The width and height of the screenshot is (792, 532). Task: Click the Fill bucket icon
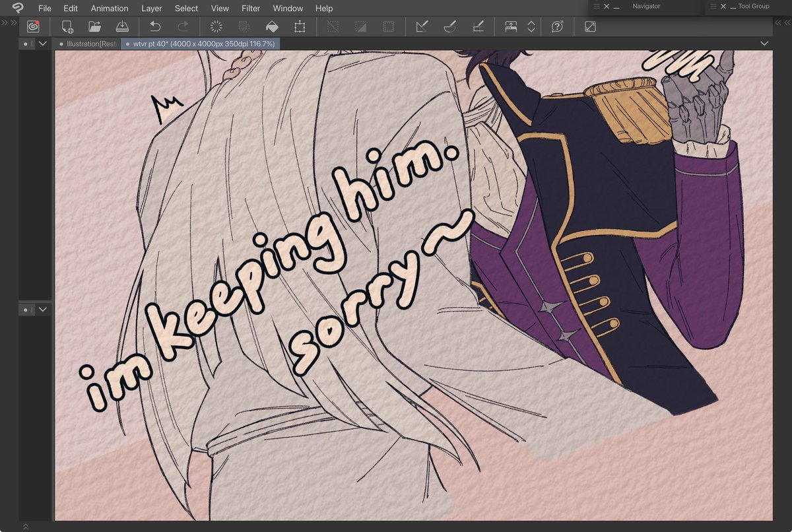pyautogui.click(x=271, y=27)
